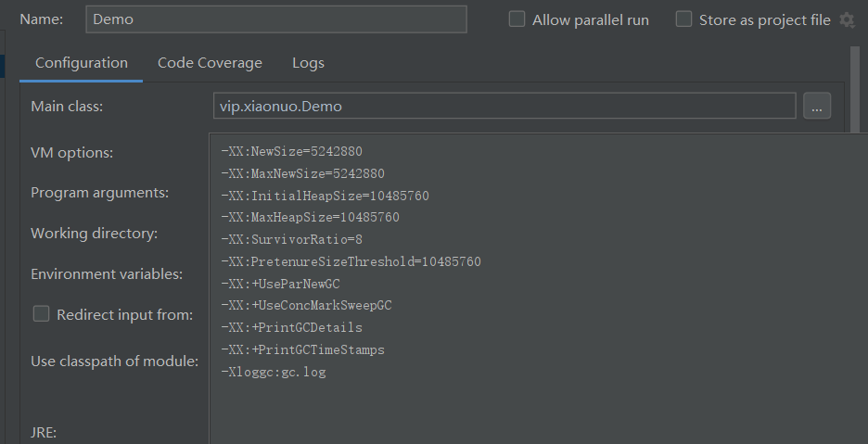
Task: Click the Name field containing Demo
Action: pyautogui.click(x=275, y=19)
